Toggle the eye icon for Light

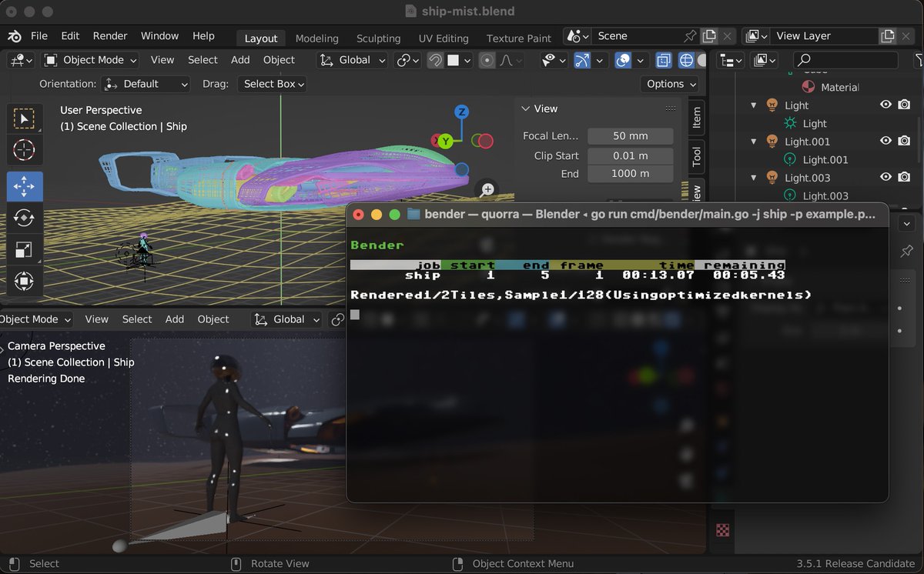(x=887, y=105)
